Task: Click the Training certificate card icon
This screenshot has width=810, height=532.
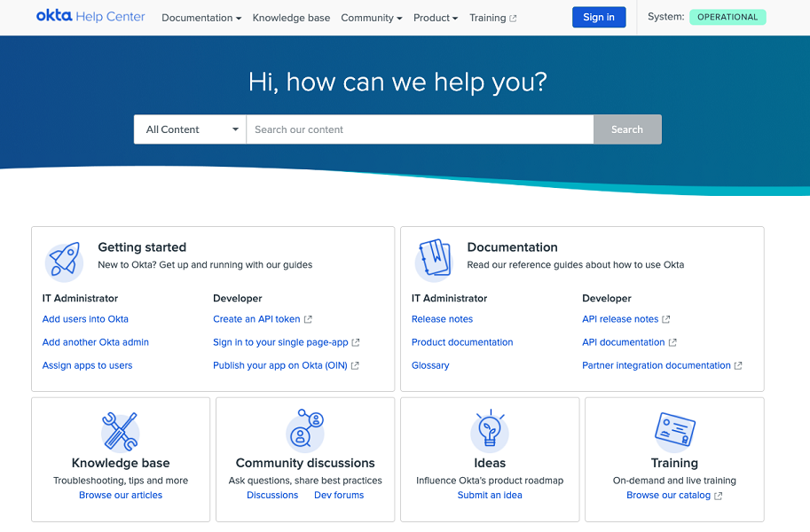Action: pyautogui.click(x=674, y=431)
